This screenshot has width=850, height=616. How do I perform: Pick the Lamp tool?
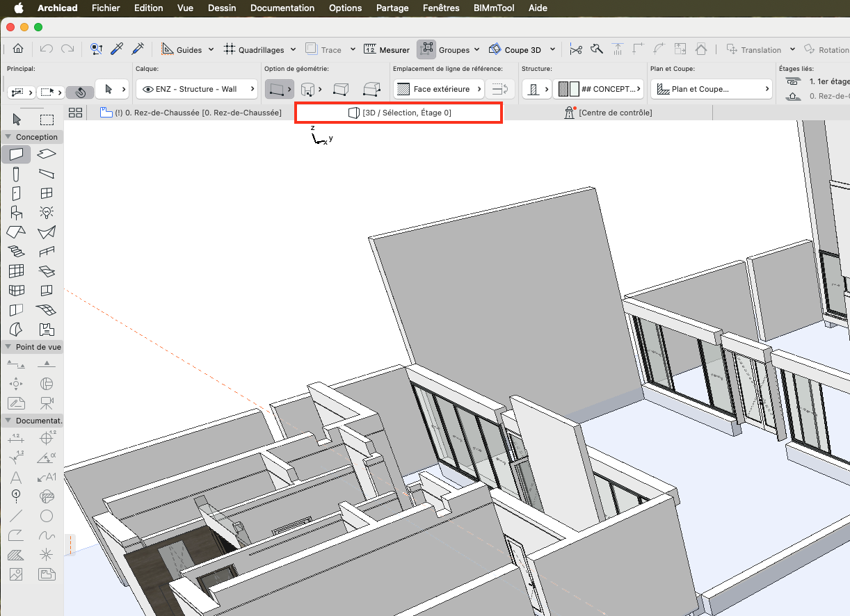pyautogui.click(x=47, y=213)
